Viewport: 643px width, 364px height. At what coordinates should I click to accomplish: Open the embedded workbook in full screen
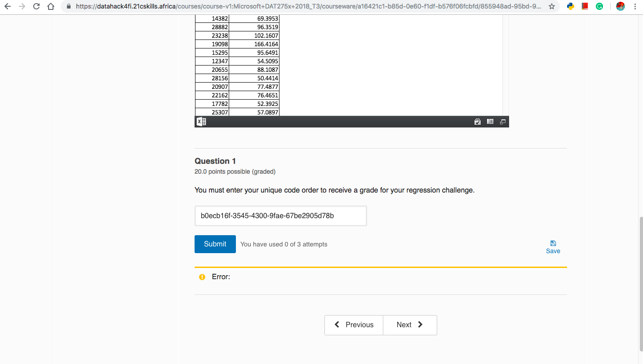(502, 122)
